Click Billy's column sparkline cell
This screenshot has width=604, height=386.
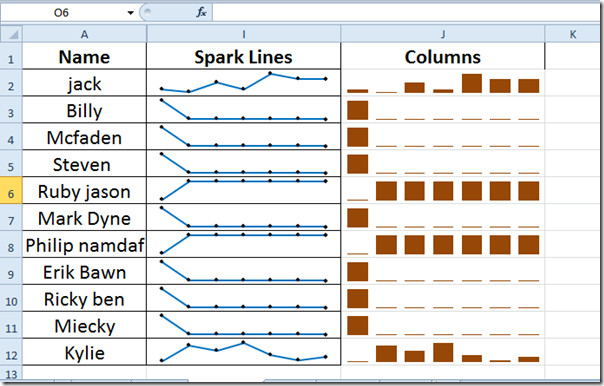tap(443, 110)
